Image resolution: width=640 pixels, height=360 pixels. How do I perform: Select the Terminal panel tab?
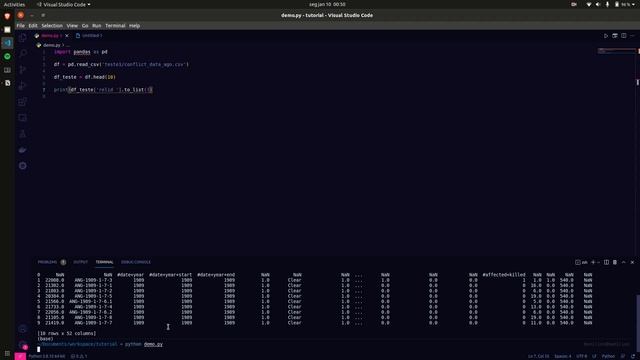[104, 262]
